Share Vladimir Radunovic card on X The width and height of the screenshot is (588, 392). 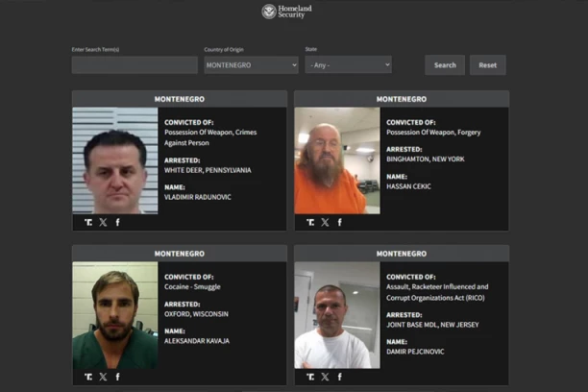(x=103, y=222)
